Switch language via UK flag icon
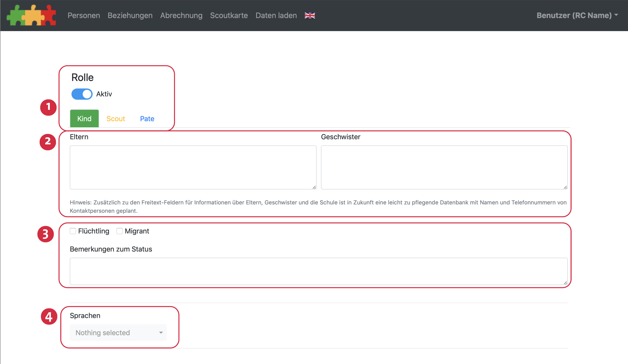 [x=309, y=15]
